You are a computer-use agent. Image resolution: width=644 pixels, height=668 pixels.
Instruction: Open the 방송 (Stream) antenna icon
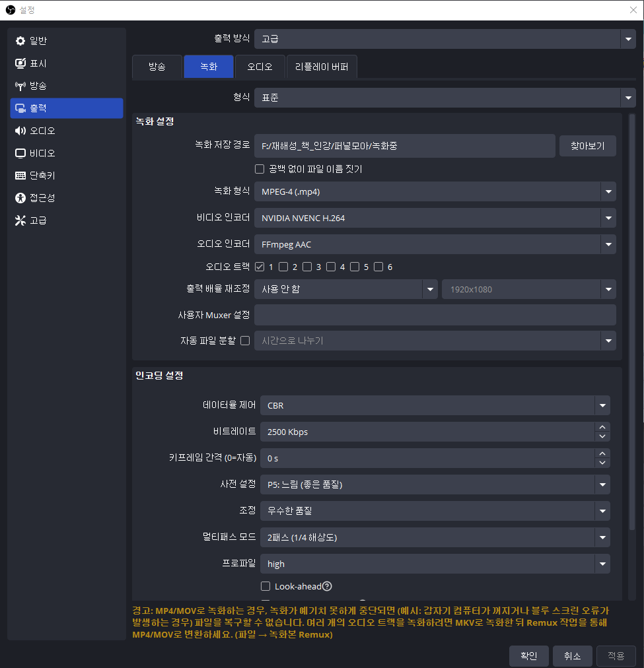[20, 86]
